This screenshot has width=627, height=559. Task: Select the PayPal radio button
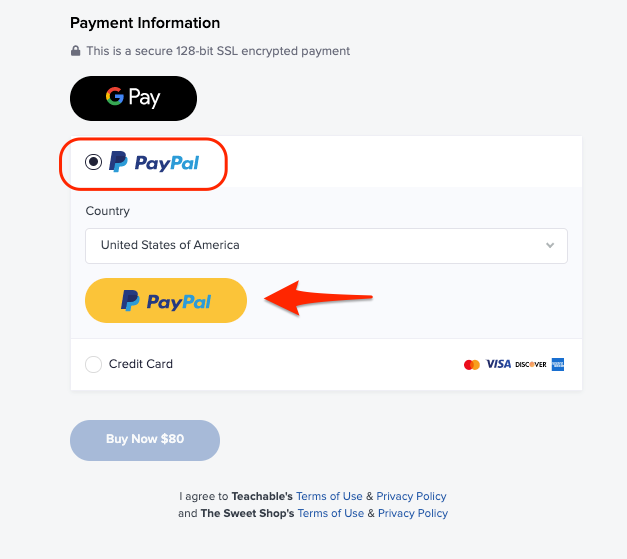pos(93,162)
